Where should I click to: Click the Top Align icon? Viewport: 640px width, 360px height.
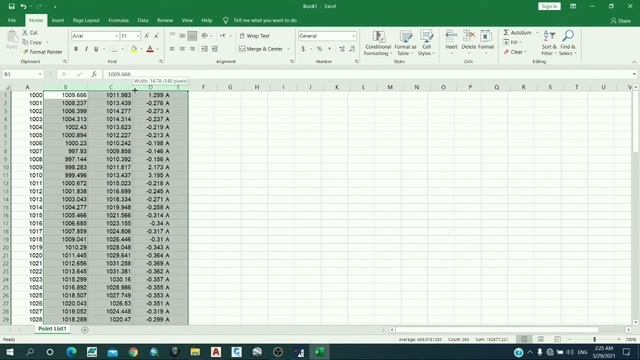172,36
